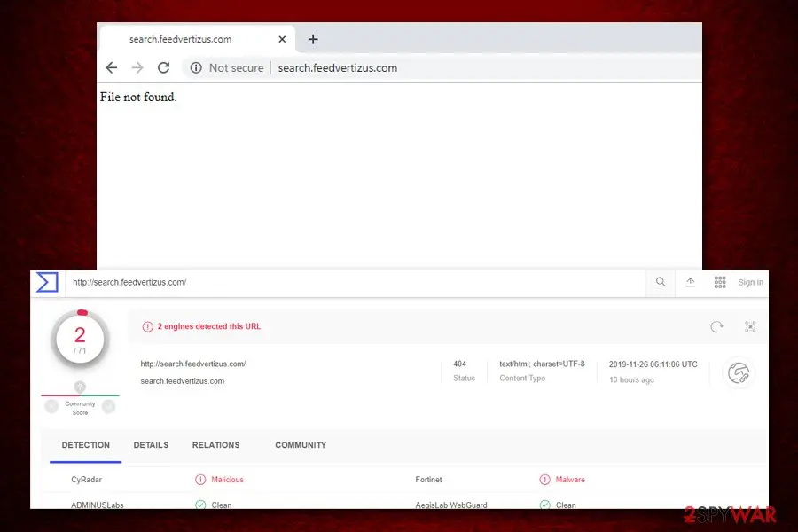The image size is (798, 532).
Task: Select the 404 status value
Action: (x=459, y=364)
